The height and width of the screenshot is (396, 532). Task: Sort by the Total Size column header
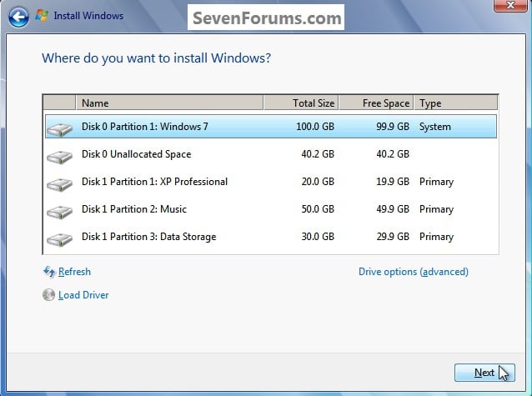point(301,103)
